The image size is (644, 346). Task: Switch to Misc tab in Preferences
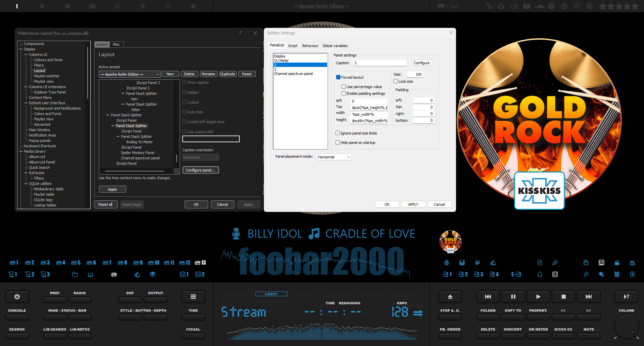pyautogui.click(x=116, y=44)
